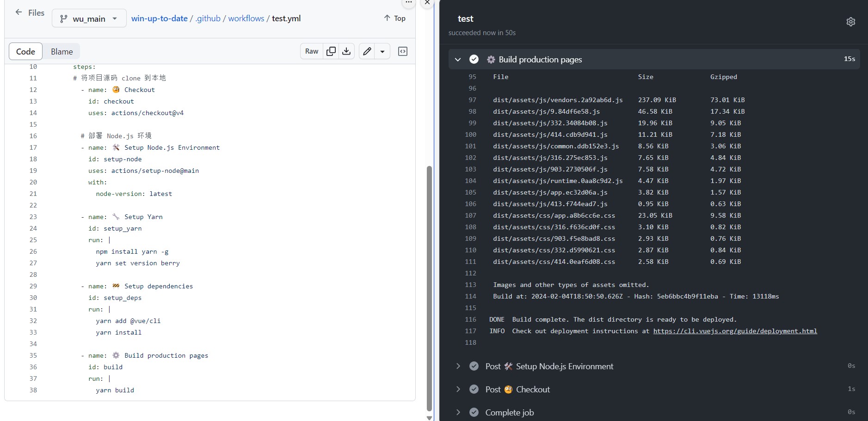Collapse the Build production pages step
Viewport: 868px width, 421px height.
(x=457, y=59)
